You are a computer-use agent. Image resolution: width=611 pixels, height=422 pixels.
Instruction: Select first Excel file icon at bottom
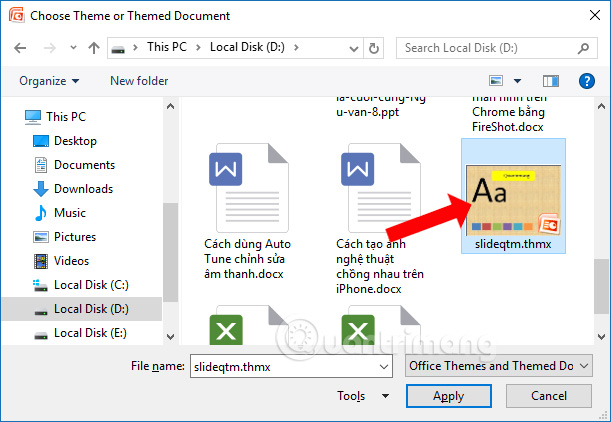point(249,325)
